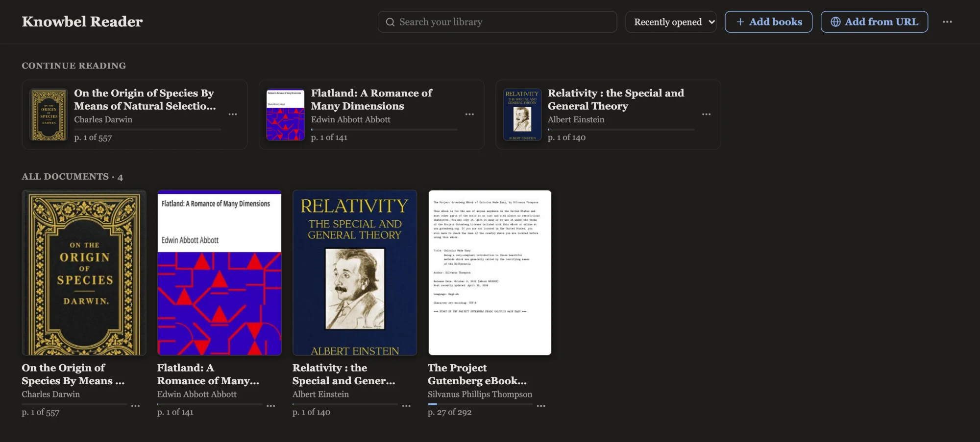
Task: Open options for Relativity continue-reading card
Action: 706,114
